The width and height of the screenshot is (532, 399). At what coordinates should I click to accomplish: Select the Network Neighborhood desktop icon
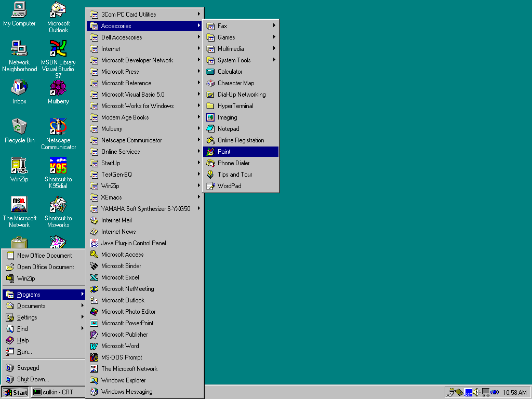tap(19, 56)
